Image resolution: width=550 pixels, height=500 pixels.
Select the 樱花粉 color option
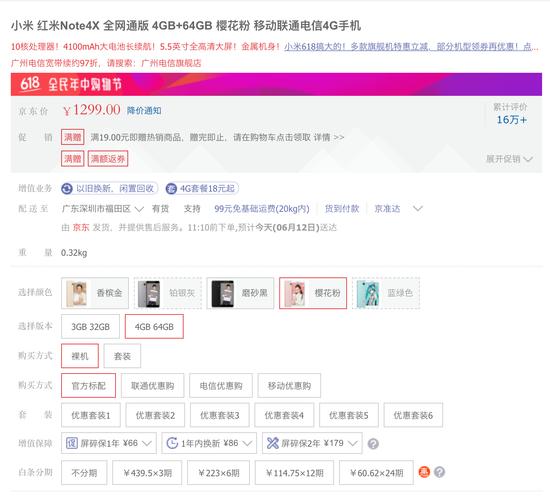click(313, 293)
